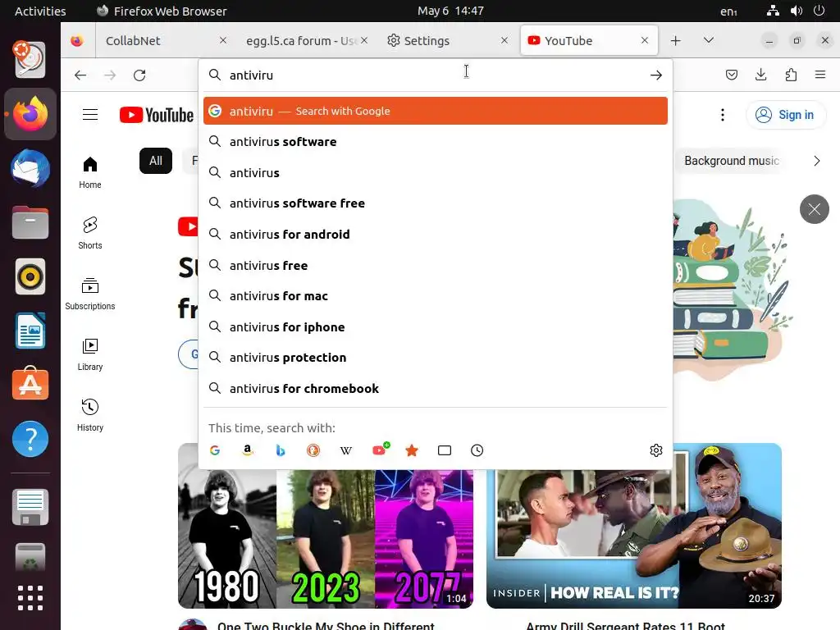Image resolution: width=840 pixels, height=630 pixels.
Task: Open search settings gear icon
Action: coord(655,450)
